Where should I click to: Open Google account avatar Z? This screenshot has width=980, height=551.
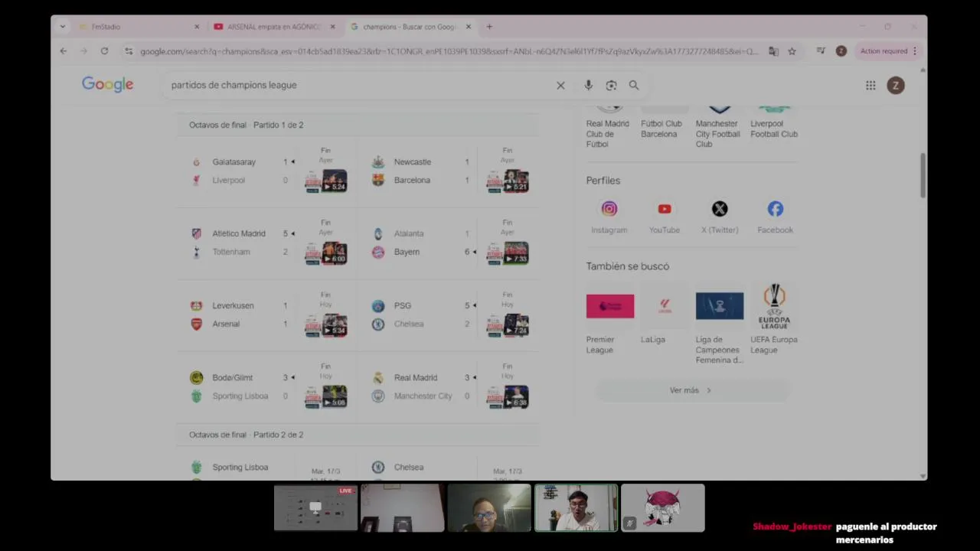tap(896, 85)
